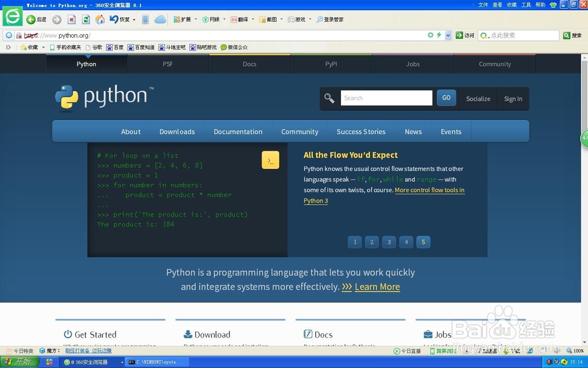Screen dimensions: 588x368
Task: Click the Sign In link
Action: [x=513, y=99]
